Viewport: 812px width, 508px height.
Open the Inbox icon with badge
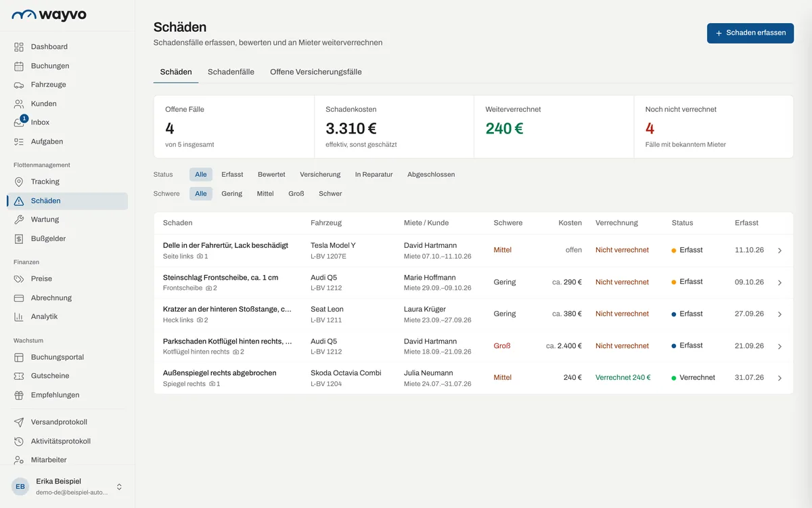[x=20, y=122]
